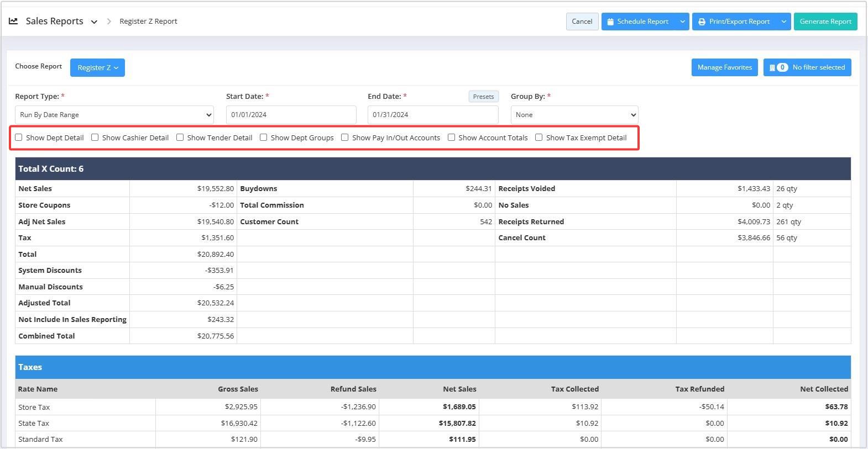Click the Start Date field
Viewport: 868px width, 449px height.
(x=291, y=115)
